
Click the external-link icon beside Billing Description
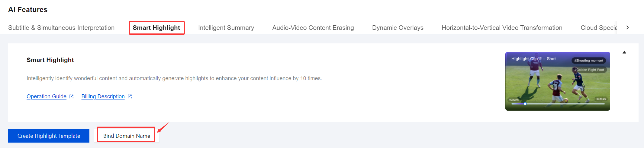[130, 96]
